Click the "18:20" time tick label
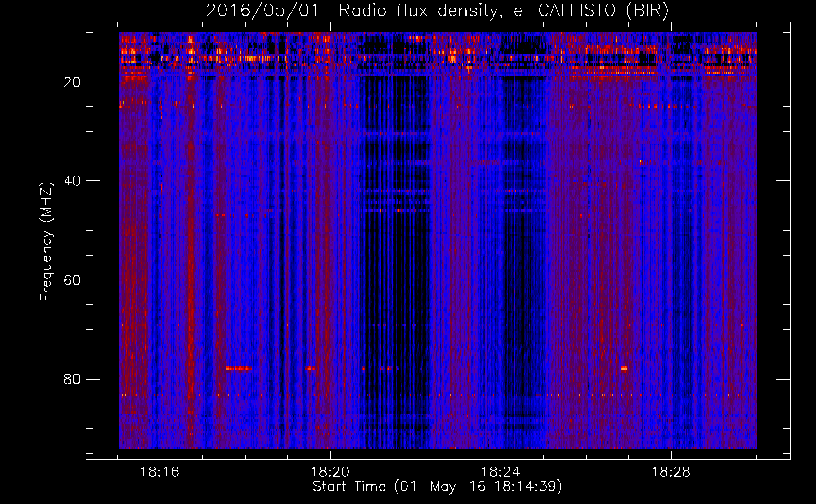The height and width of the screenshot is (504, 816). tap(330, 472)
